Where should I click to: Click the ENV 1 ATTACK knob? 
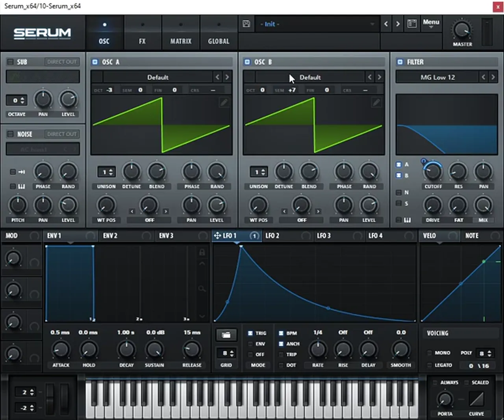coord(61,349)
